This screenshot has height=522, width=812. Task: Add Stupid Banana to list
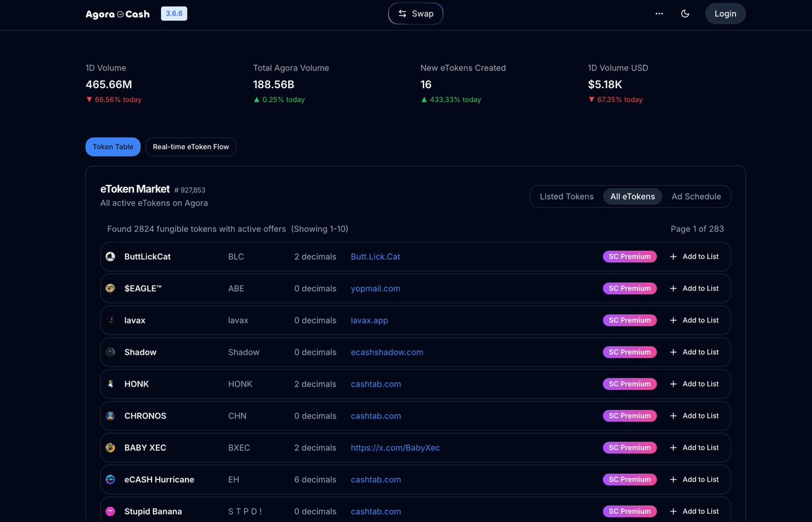tap(694, 511)
